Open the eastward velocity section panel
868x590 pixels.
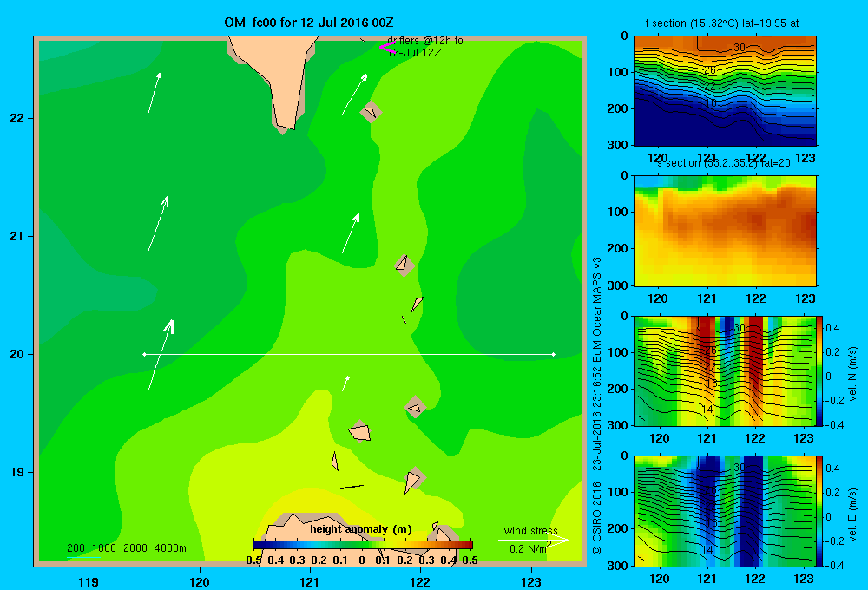point(724,510)
